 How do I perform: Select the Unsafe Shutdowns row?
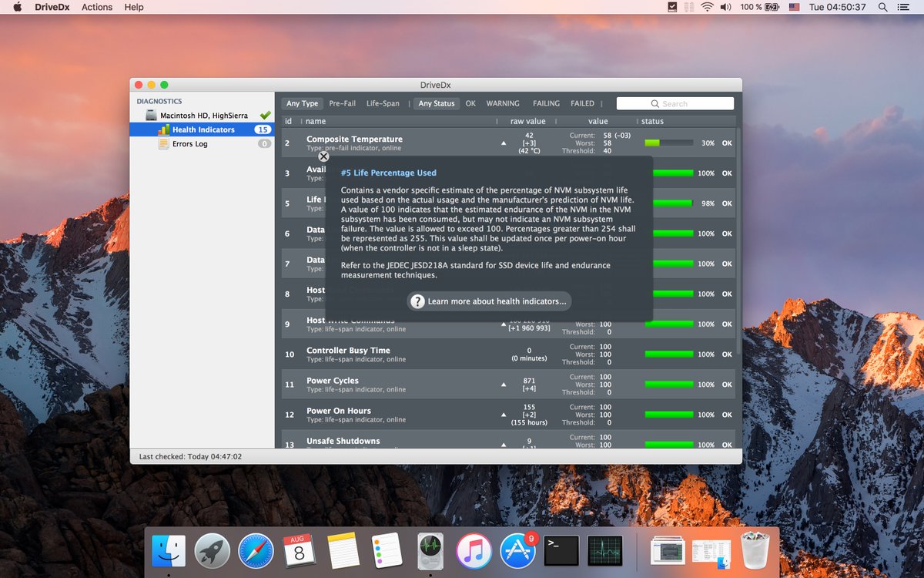click(x=508, y=440)
